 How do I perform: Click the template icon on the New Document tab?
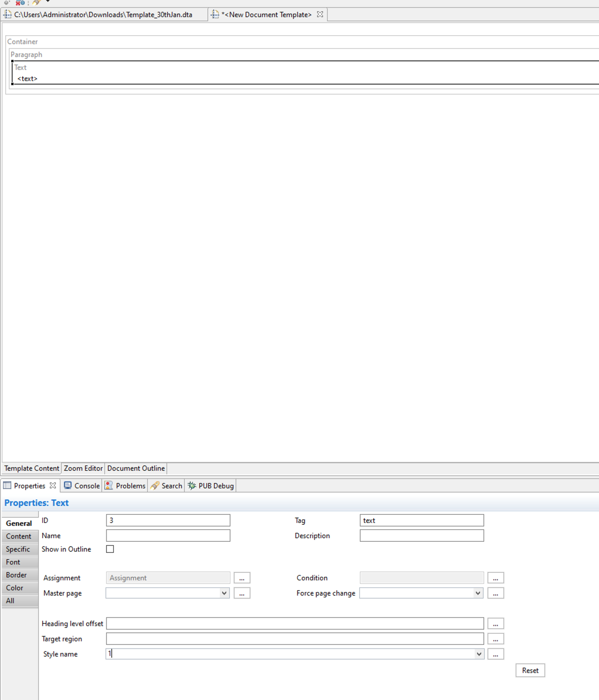tap(215, 14)
